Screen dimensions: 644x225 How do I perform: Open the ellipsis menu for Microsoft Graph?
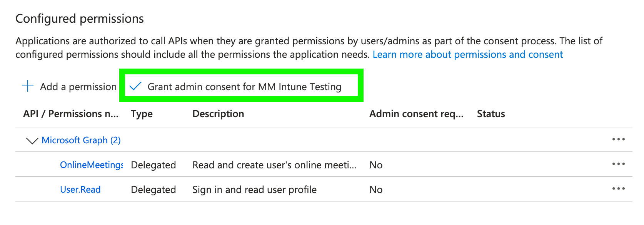click(619, 140)
